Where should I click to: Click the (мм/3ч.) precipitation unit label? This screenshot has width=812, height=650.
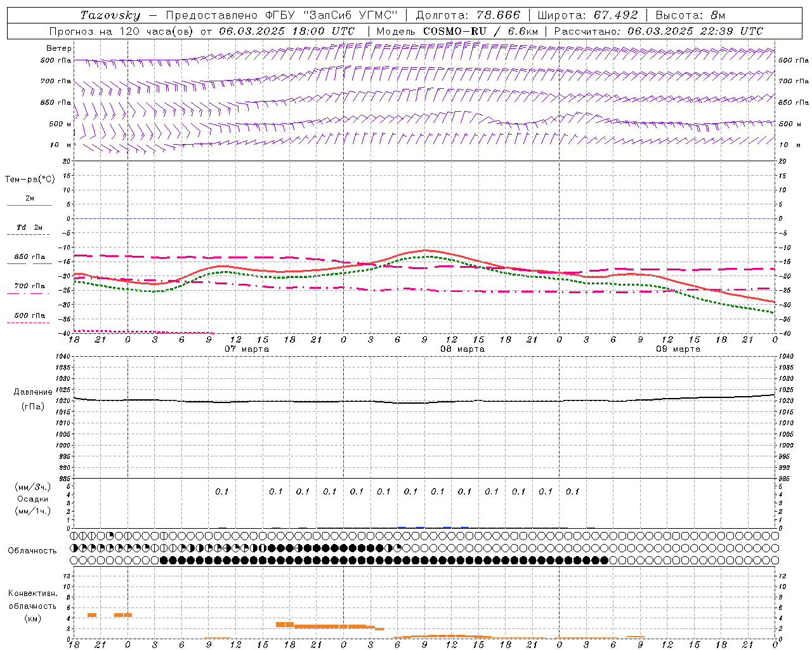pyautogui.click(x=33, y=487)
